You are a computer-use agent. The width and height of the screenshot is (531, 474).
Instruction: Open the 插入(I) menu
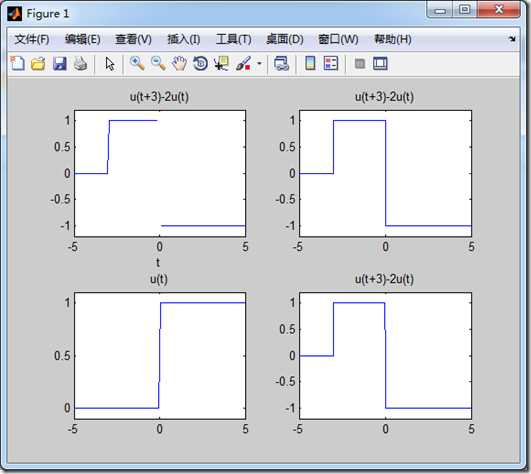pos(184,39)
